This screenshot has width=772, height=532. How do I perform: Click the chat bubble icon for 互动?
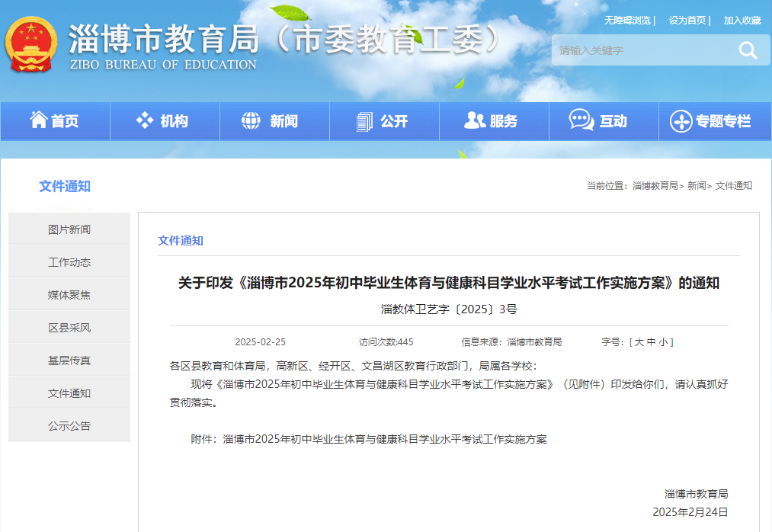(x=581, y=120)
